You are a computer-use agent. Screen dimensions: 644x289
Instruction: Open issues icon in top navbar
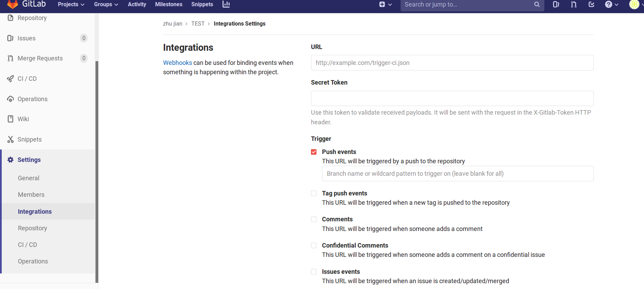(556, 4)
